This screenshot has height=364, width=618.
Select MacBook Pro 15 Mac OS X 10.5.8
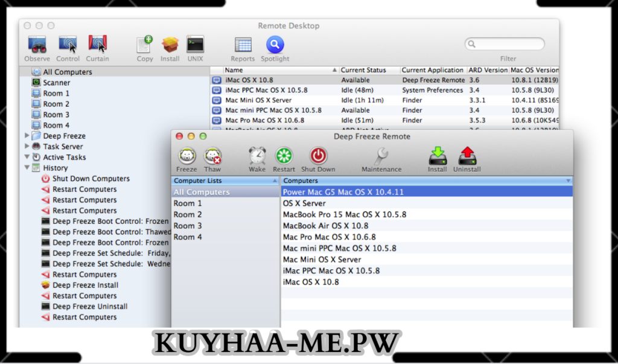tap(427, 214)
